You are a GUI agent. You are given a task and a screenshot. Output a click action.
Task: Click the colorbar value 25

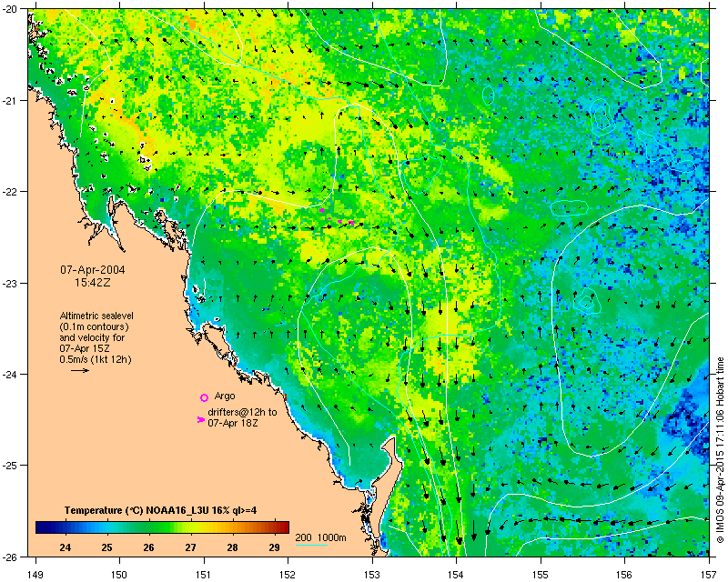pos(106,547)
